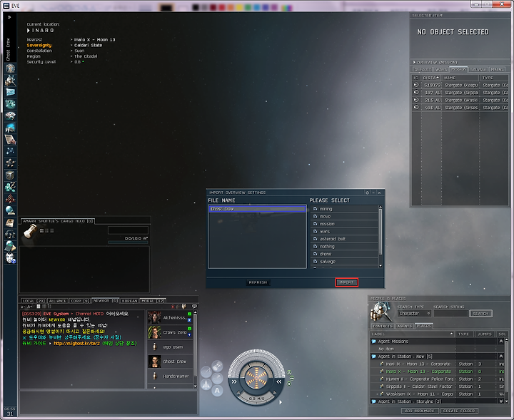
Task: Click the triangle next to INARO location
Action: click(29, 31)
